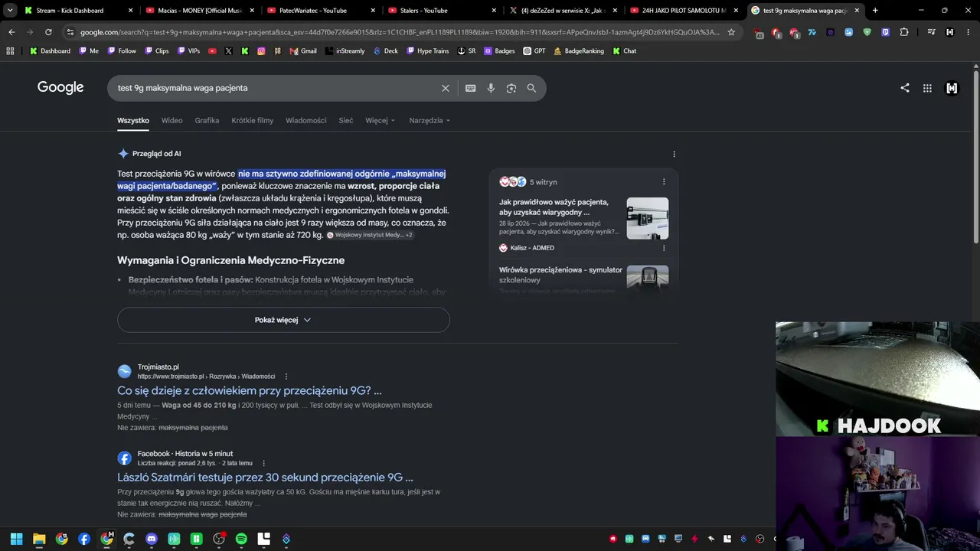Open the Wojskowy Instytut Medy... citation chip
This screenshot has height=551, width=980.
370,235
